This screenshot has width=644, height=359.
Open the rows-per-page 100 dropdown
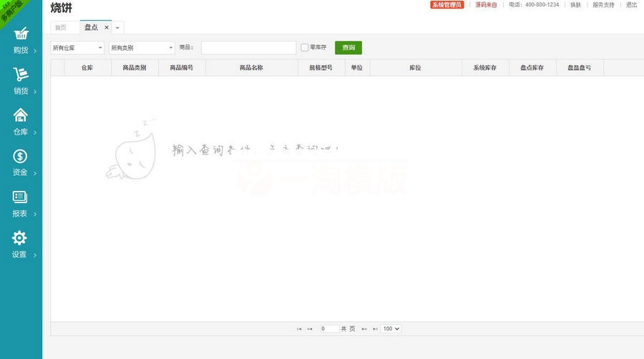(391, 329)
